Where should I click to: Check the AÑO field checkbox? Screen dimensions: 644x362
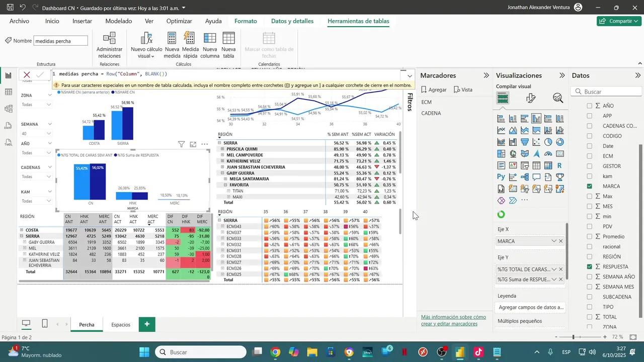tap(590, 106)
